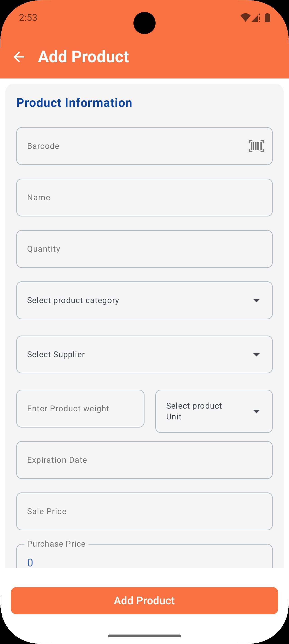This screenshot has width=289, height=644.
Task: Focus the Sale Price field
Action: (144, 511)
